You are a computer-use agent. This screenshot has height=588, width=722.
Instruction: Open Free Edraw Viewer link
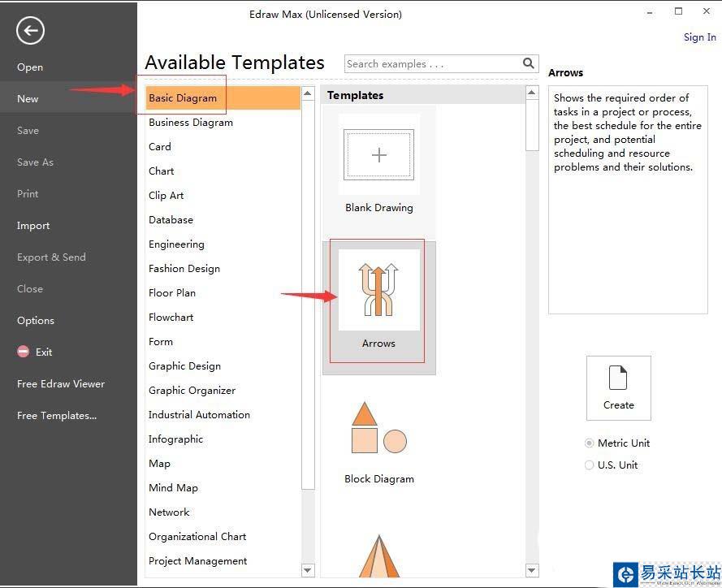pyautogui.click(x=61, y=383)
